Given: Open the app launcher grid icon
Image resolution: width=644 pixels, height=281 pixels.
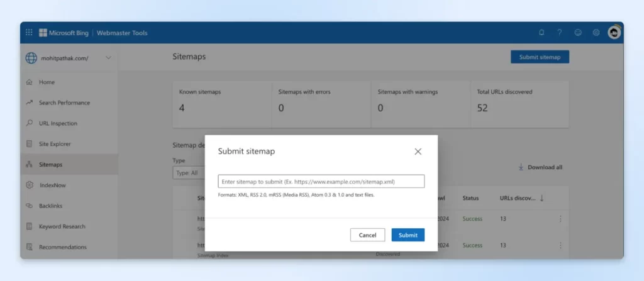Looking at the screenshot, I should pos(29,33).
